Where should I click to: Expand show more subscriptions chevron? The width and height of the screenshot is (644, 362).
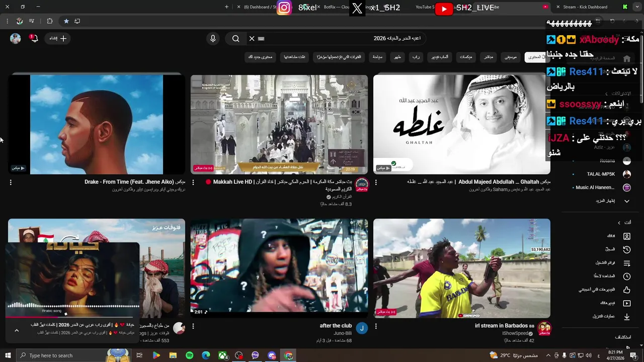(x=626, y=201)
